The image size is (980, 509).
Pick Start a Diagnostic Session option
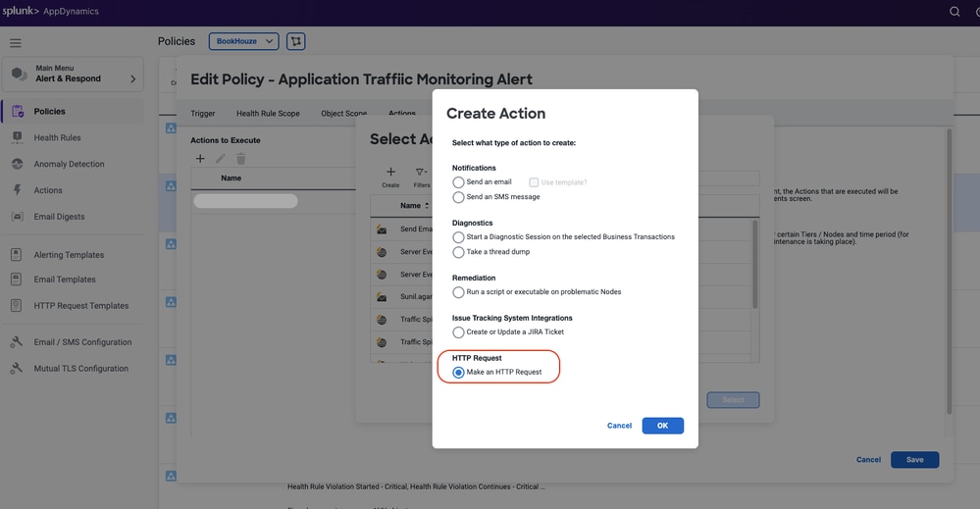pyautogui.click(x=458, y=237)
